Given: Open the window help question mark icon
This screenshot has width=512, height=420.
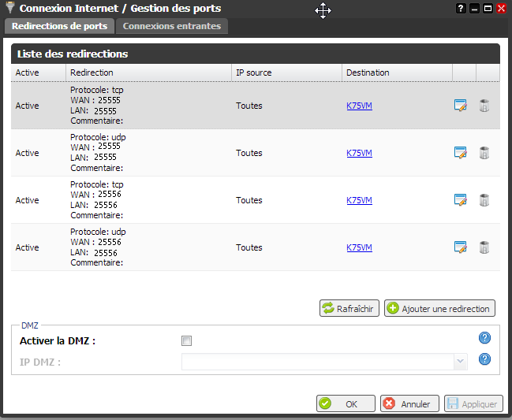Looking at the screenshot, I should tap(461, 9).
